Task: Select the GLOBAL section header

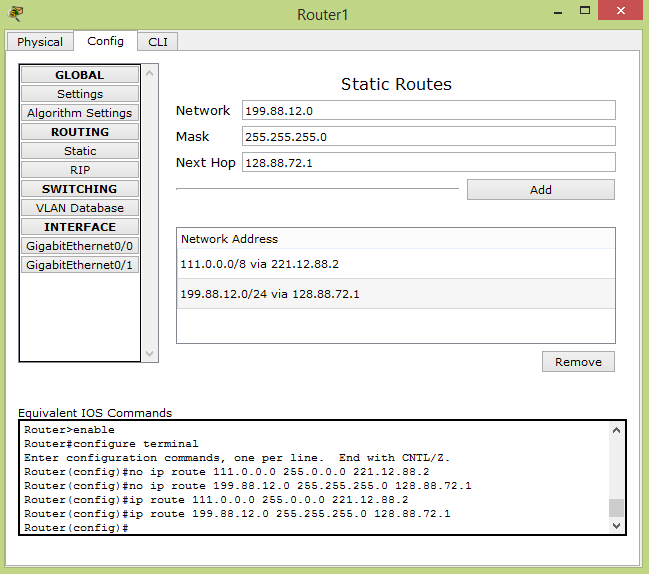Action: pyautogui.click(x=80, y=75)
